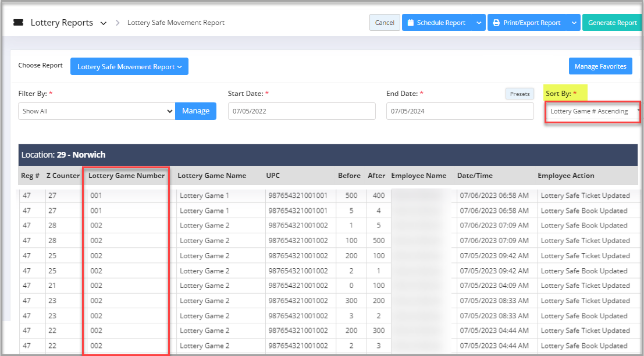Click the calendar icon on Schedule Report
This screenshot has height=356, width=644.
point(410,23)
